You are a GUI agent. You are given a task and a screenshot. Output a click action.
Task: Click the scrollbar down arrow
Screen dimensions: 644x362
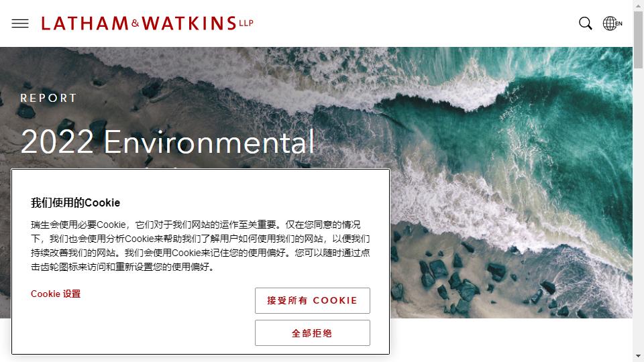638,356
